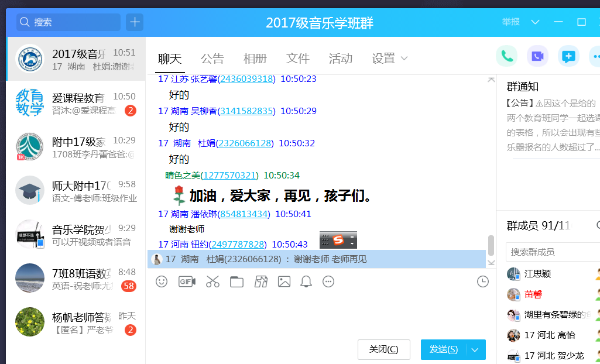
Task: Click the emoji smiley icon
Action: coord(162,281)
